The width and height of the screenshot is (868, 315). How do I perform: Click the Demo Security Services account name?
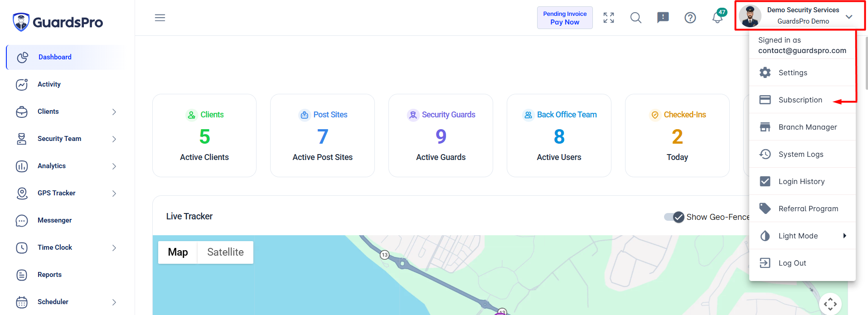pyautogui.click(x=803, y=10)
